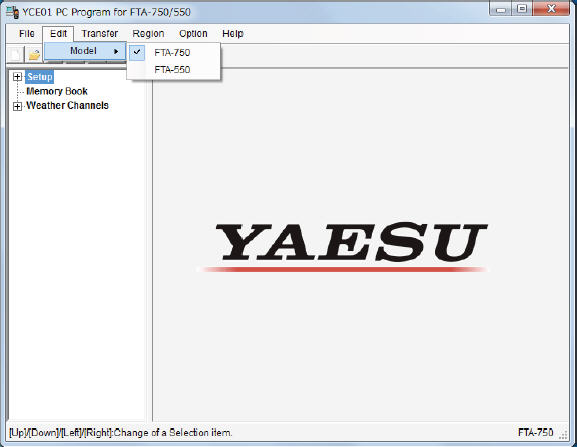Click the Open folder toolbar icon
The image size is (577, 447).
tap(34, 55)
